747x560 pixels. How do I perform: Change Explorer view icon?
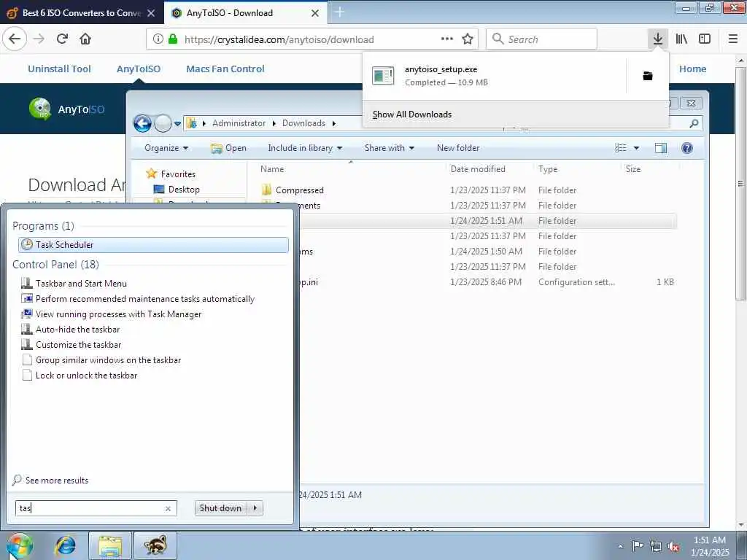pyautogui.click(x=621, y=148)
